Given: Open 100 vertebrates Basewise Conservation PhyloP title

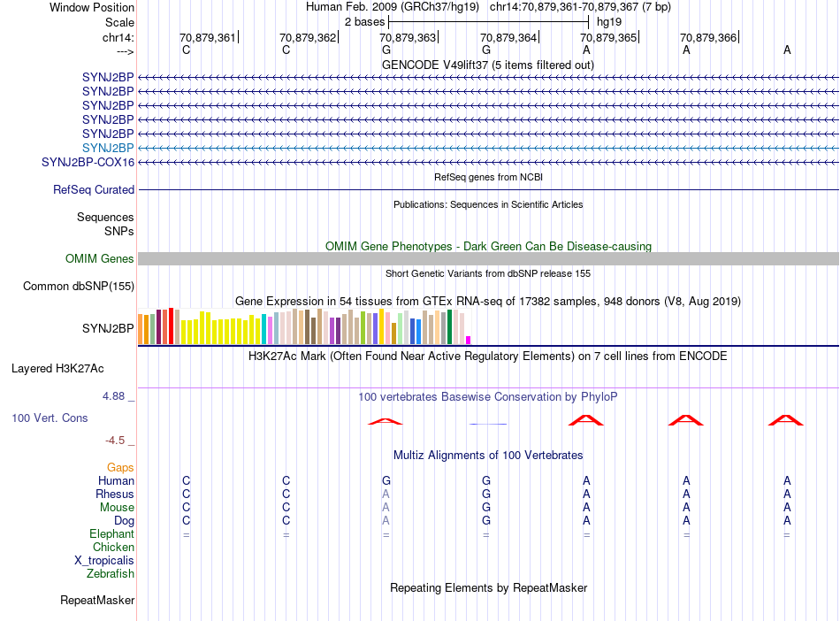Looking at the screenshot, I should click(488, 397).
